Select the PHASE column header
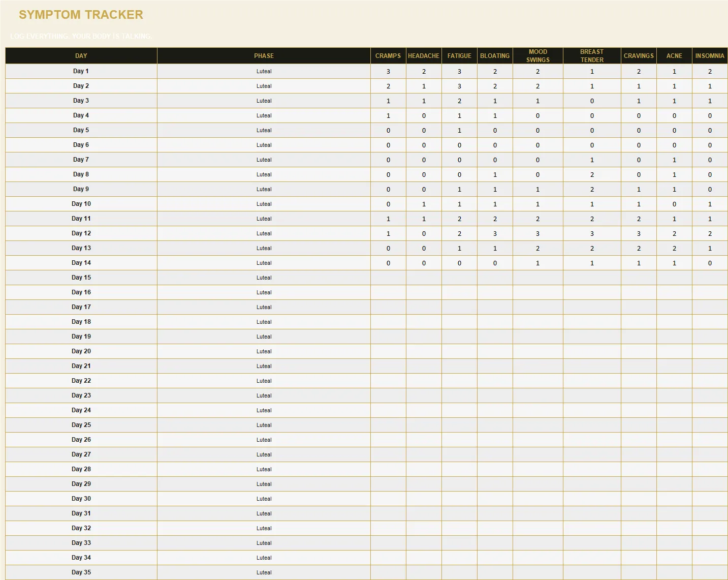The width and height of the screenshot is (728, 580). 264,56
